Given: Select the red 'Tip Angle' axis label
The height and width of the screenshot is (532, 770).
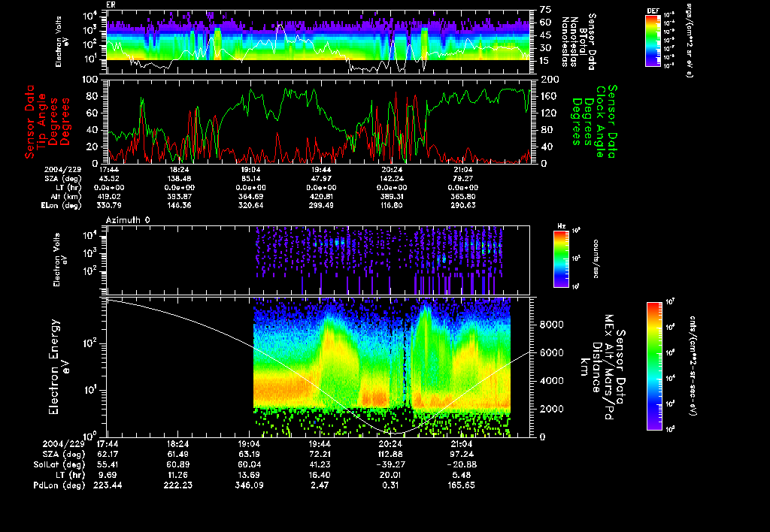Looking at the screenshot, I should [x=42, y=122].
